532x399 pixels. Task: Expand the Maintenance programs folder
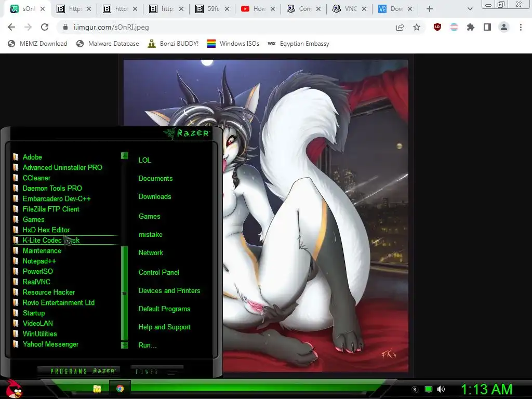coord(42,251)
